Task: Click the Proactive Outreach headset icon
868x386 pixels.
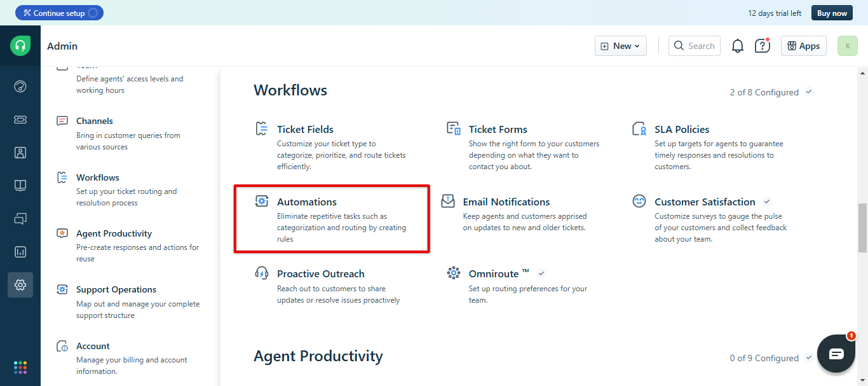Action: point(261,273)
